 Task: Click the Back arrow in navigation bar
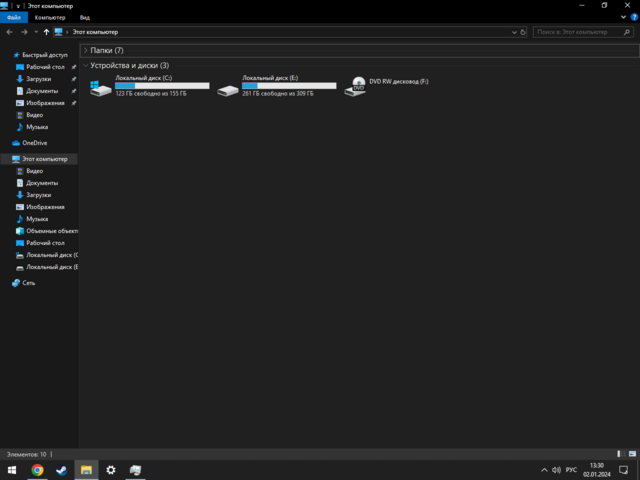coord(9,32)
